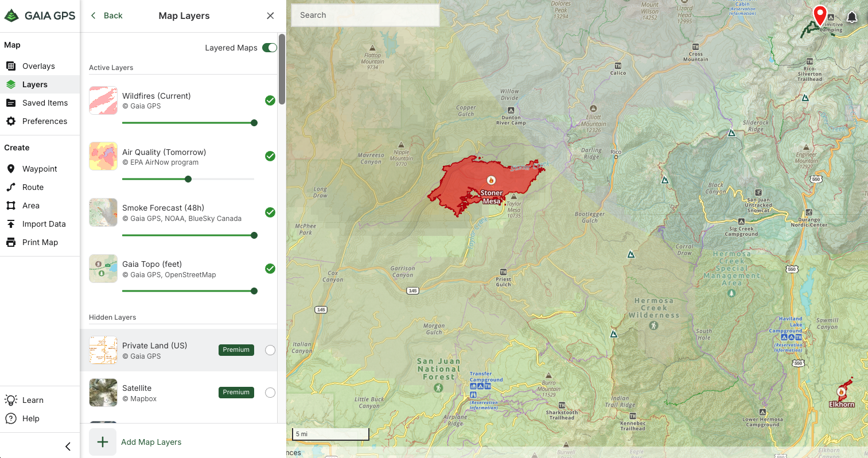Screen dimensions: 868x458
Task: Go back with the Back arrow
Action: (107, 15)
